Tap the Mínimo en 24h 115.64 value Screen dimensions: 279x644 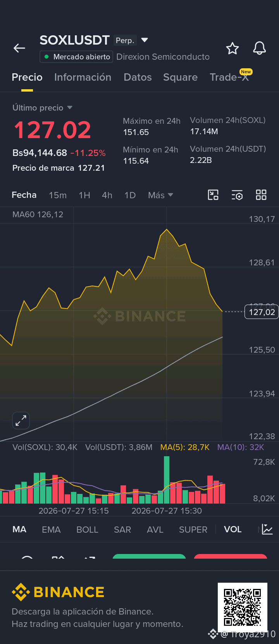pos(136,161)
